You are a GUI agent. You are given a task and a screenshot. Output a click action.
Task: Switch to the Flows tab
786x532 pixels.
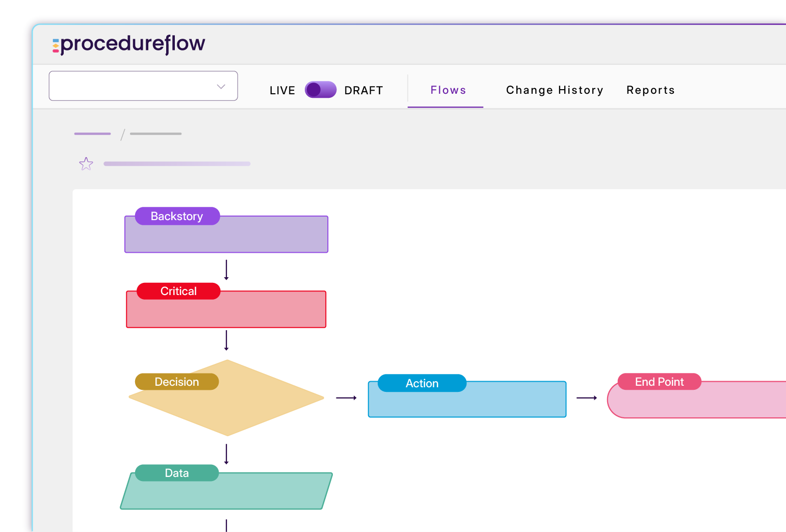coord(448,90)
